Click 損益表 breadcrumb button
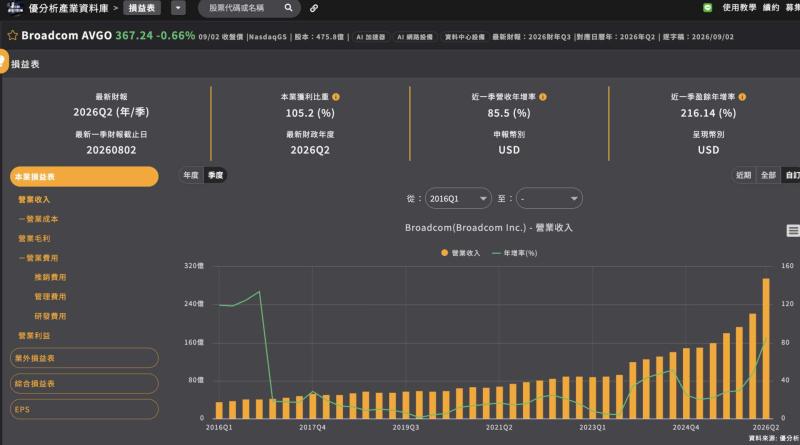 pos(142,8)
